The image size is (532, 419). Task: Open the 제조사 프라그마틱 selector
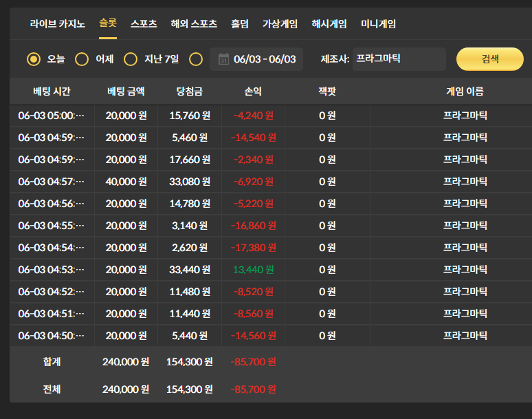coord(399,59)
